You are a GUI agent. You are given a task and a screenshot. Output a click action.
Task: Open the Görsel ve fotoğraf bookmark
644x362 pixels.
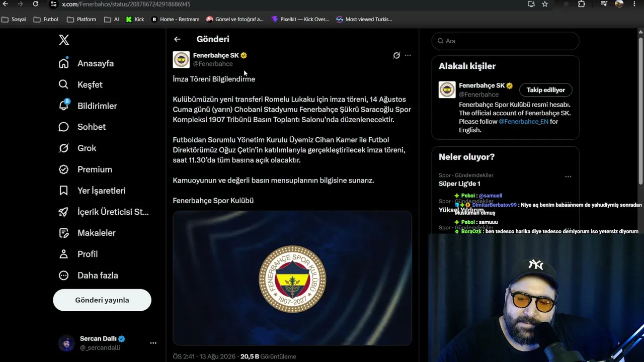click(235, 20)
